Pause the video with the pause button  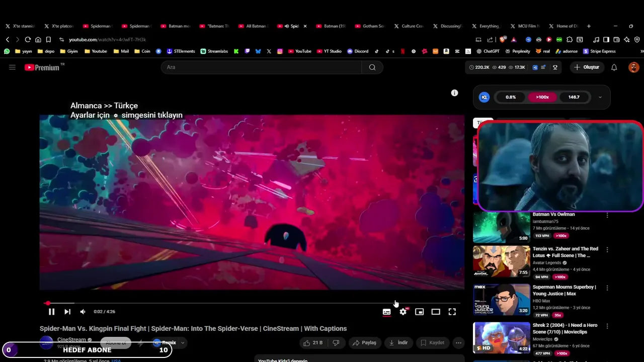coord(51,312)
